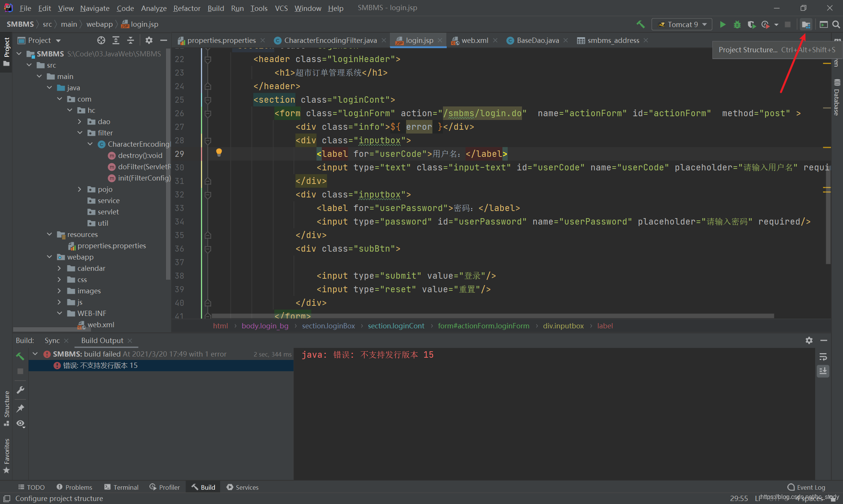Open the Structure side panel
The image size is (843, 504).
click(6, 408)
